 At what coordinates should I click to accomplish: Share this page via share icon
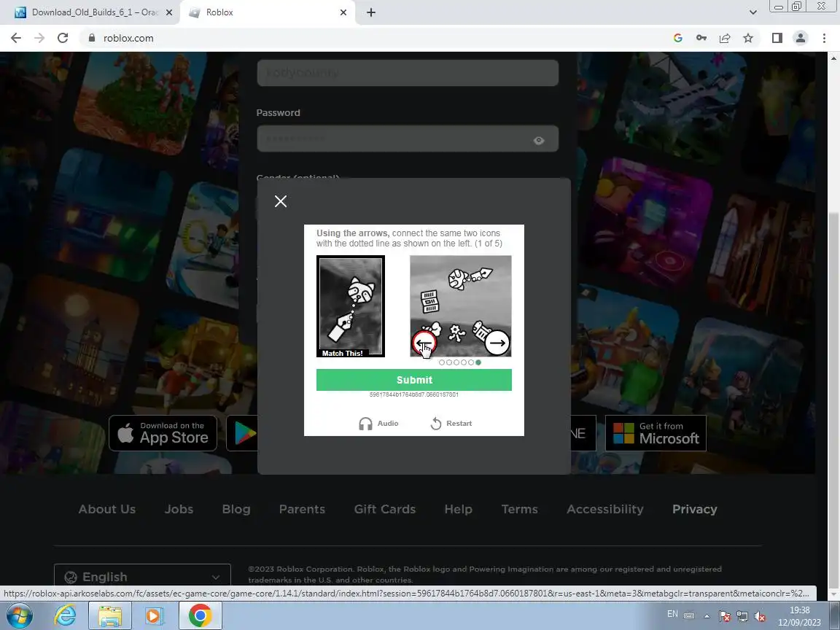[x=725, y=38]
